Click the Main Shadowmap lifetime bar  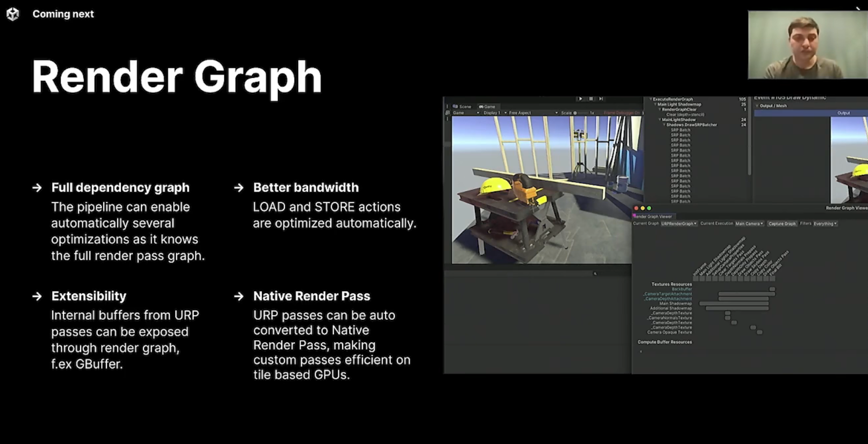coord(734,304)
